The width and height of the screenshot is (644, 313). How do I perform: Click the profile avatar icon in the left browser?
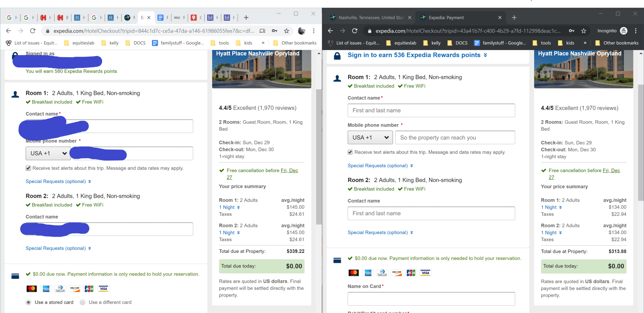click(x=301, y=31)
